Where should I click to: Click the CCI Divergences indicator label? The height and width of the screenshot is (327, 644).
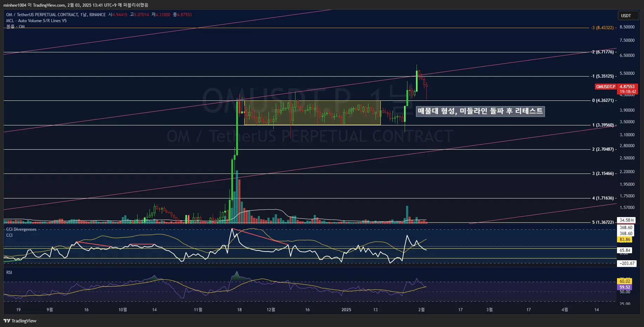pos(21,229)
